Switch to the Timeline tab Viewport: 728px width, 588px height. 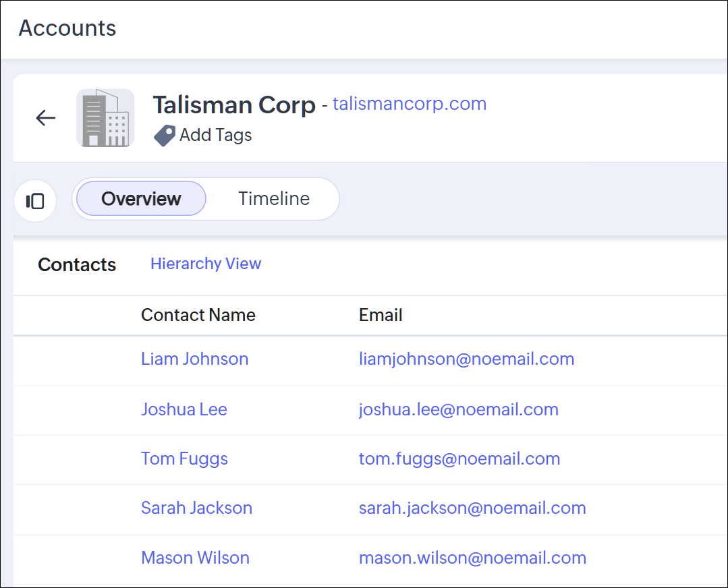point(274,199)
